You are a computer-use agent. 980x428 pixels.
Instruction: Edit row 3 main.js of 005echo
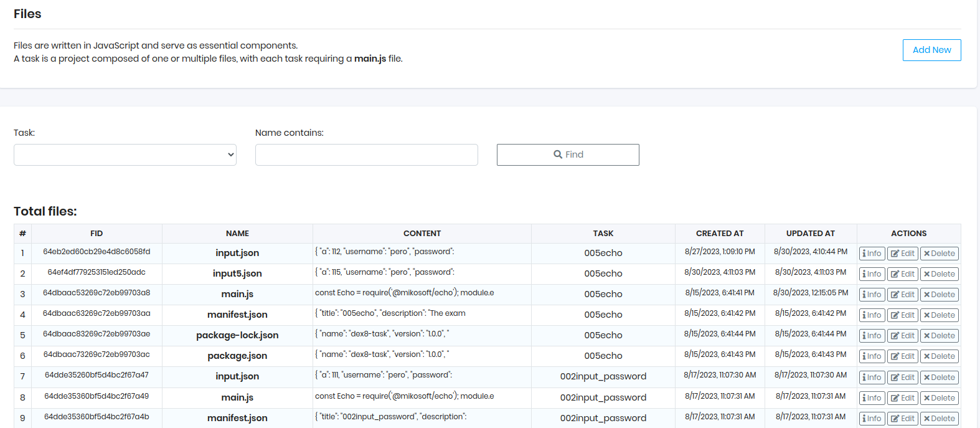point(902,295)
